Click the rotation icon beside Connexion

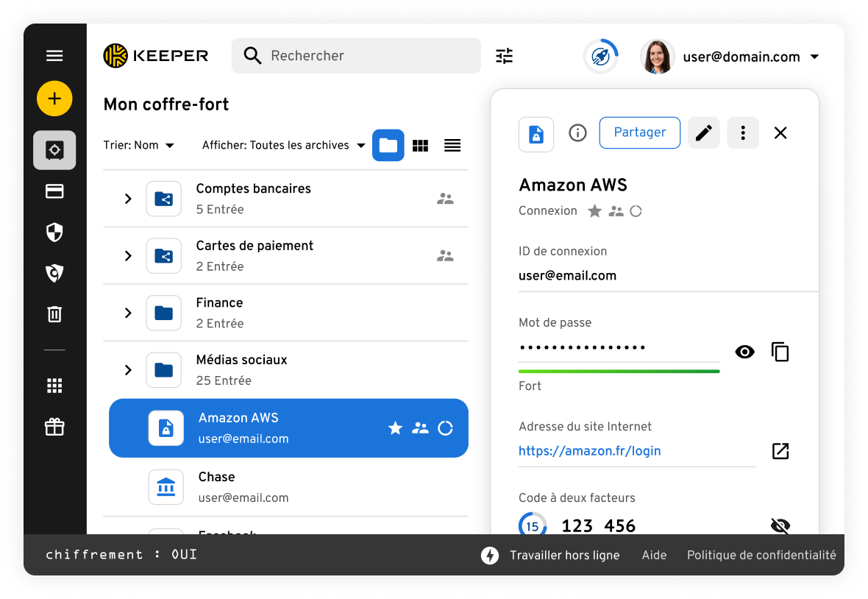(x=636, y=211)
